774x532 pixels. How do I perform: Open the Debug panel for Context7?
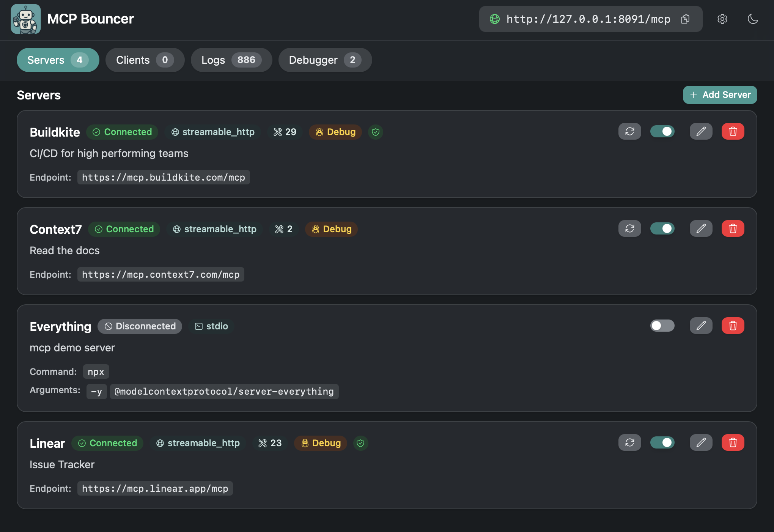point(331,229)
